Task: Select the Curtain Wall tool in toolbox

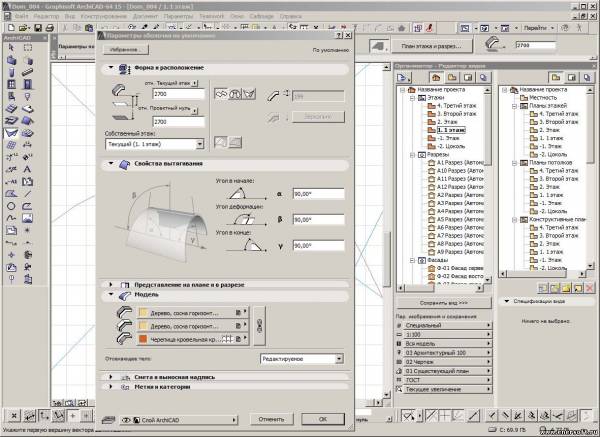Action: click(11, 145)
